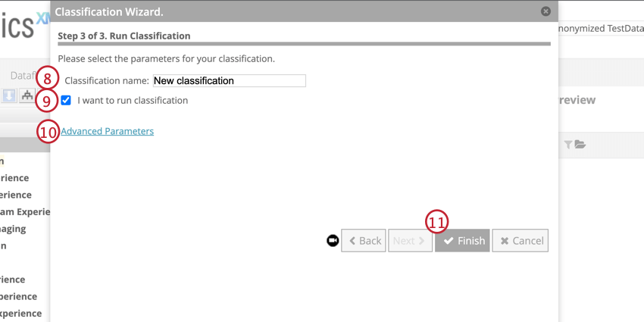This screenshot has height=322, width=644.
Task: Click the Anonymized TestData label at top right
Action: 600,28
